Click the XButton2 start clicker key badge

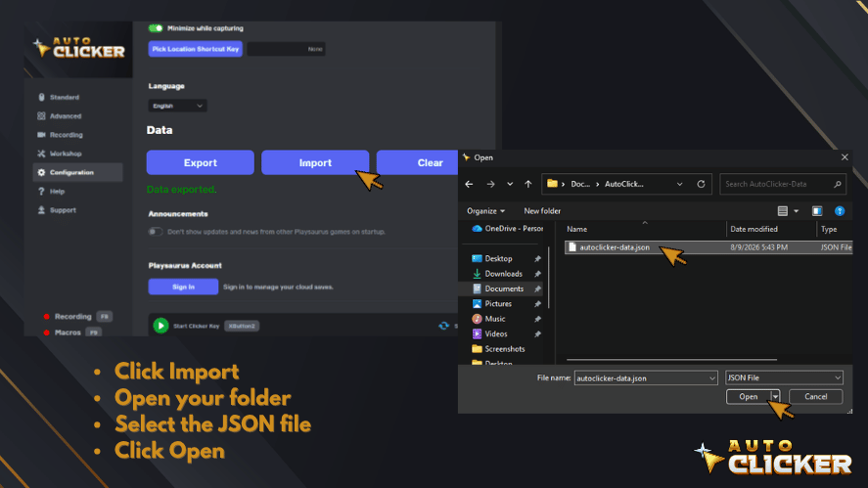tap(242, 326)
